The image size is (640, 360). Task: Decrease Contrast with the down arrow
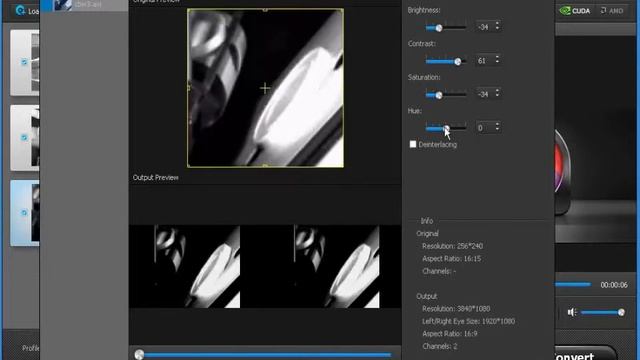point(497,62)
